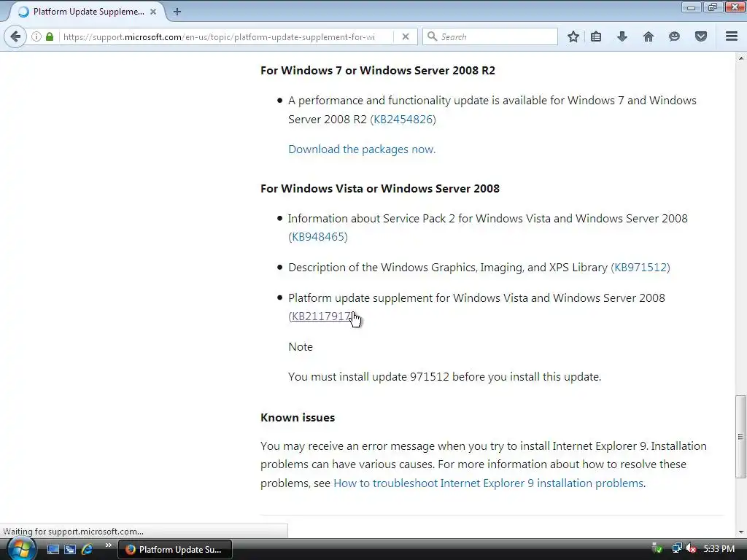This screenshot has width=747, height=560.
Task: Stop loading with the X in address bar
Action: click(x=406, y=36)
